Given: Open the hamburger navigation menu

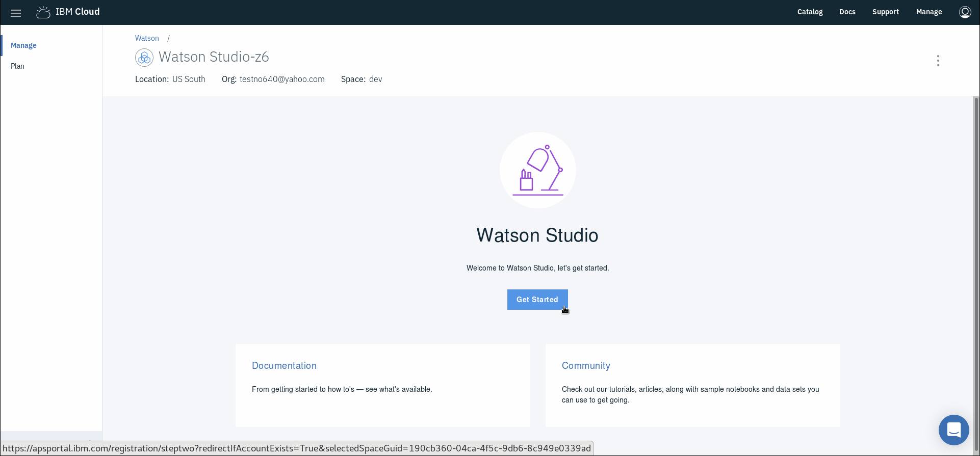Looking at the screenshot, I should (x=16, y=13).
